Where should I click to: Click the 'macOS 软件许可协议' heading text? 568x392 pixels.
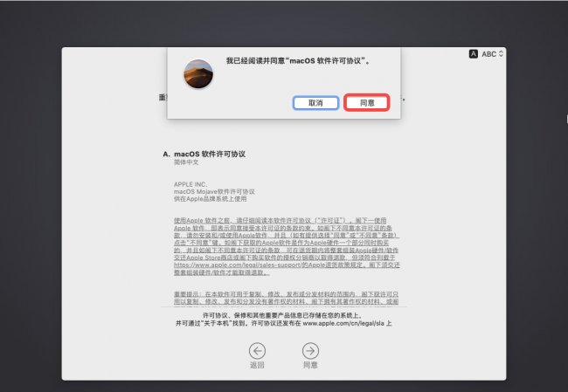tap(210, 154)
